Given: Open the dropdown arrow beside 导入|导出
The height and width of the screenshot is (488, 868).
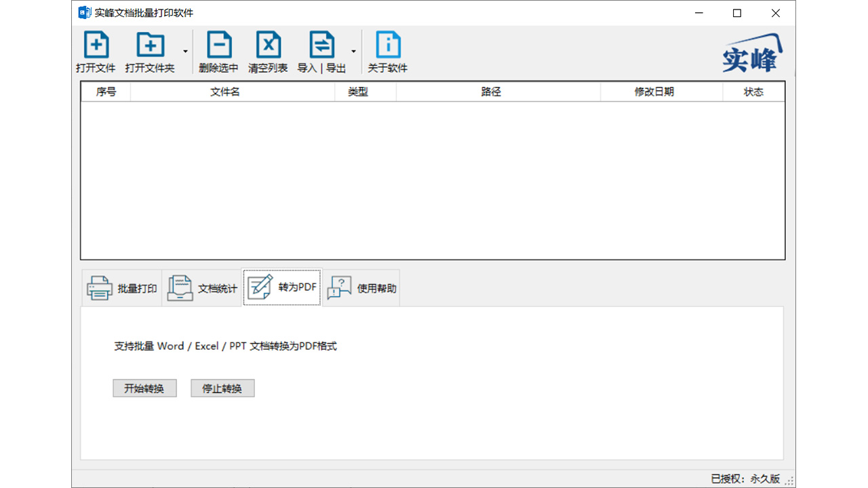Looking at the screenshot, I should [353, 51].
